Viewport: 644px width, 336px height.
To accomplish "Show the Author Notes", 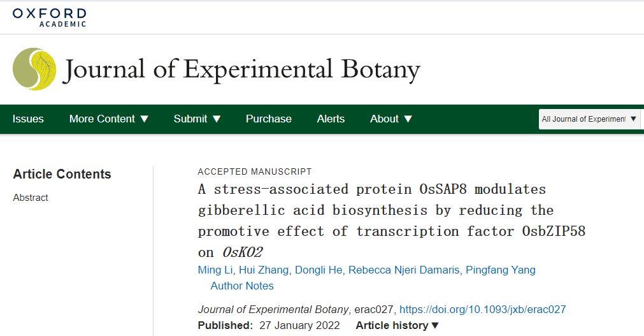I will click(242, 286).
